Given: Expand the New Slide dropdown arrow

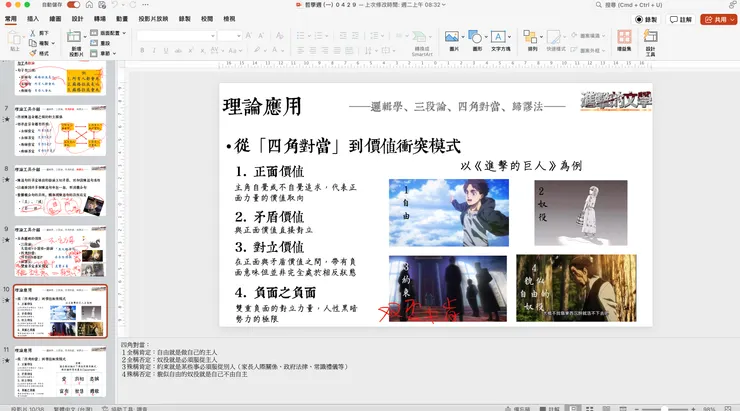Looking at the screenshot, I should pyautogui.click(x=85, y=37).
